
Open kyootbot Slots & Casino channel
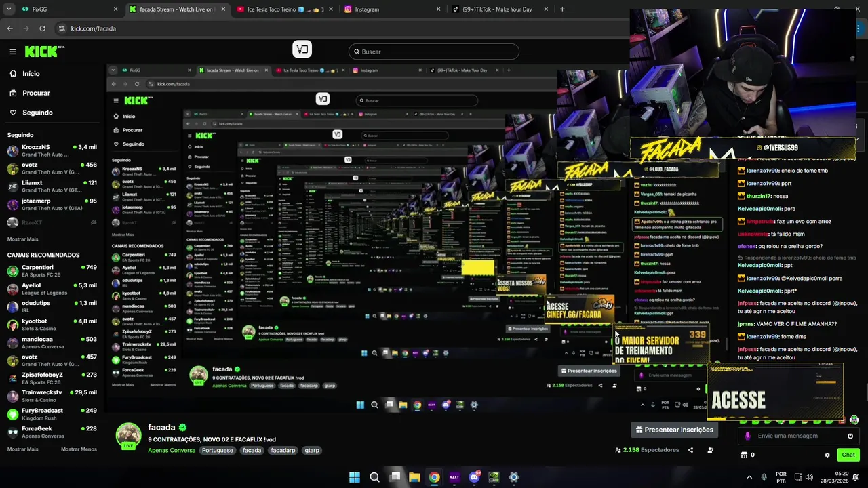[52, 325]
